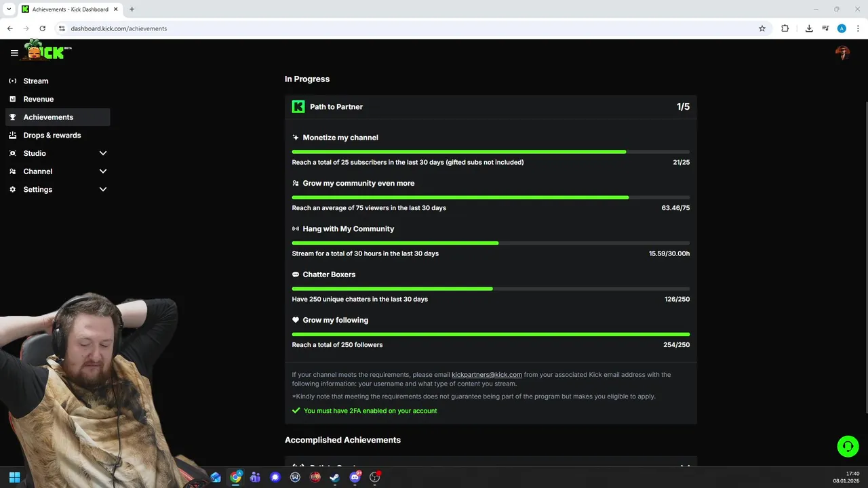
Task: Click the 2FA enabled requirement text
Action: pos(370,411)
